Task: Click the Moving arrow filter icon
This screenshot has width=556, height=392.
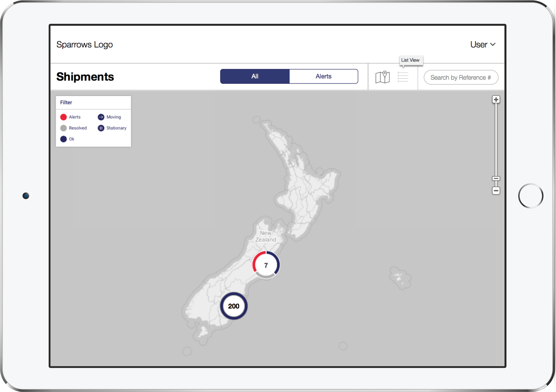Action: click(x=101, y=117)
